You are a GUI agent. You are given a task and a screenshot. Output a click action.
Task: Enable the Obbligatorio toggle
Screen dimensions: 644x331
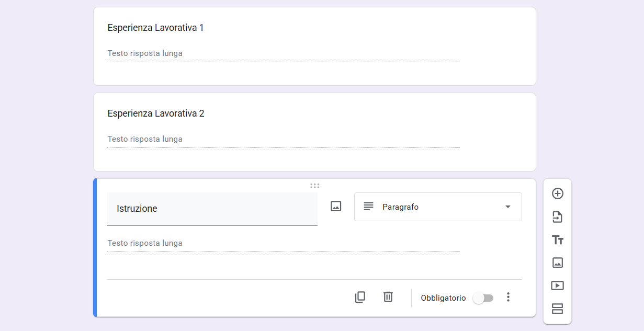coord(482,297)
